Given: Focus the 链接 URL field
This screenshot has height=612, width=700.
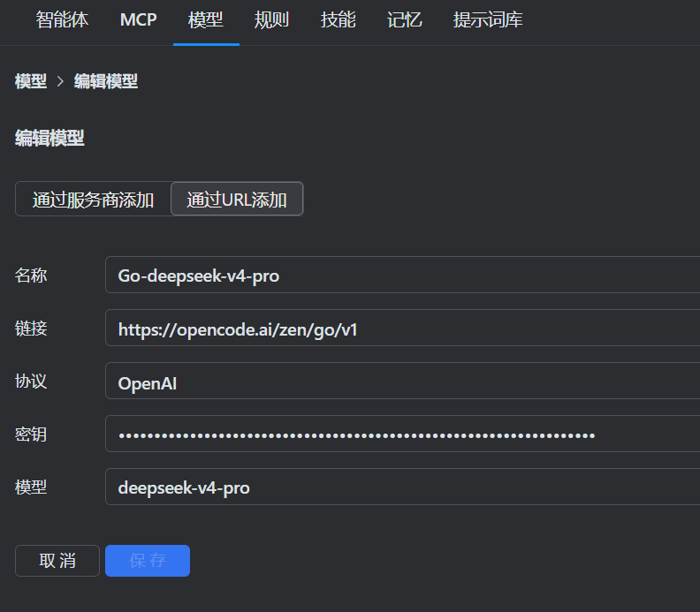Looking at the screenshot, I should [x=403, y=329].
